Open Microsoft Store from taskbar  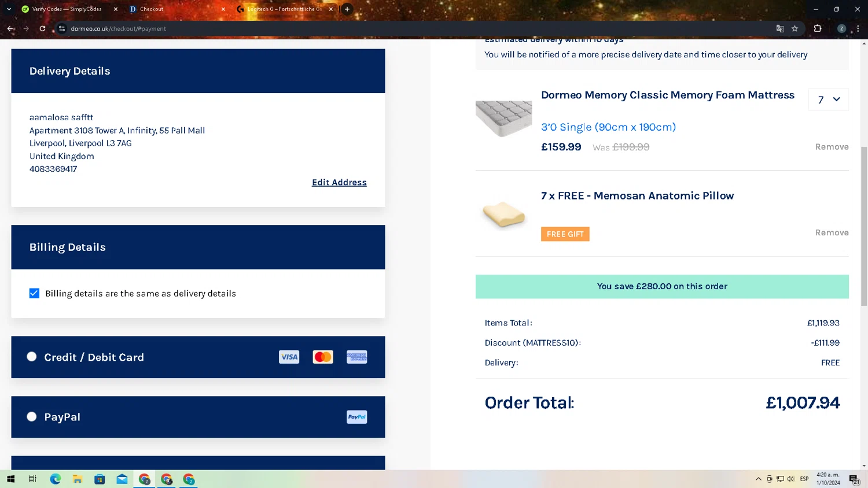coord(100,479)
